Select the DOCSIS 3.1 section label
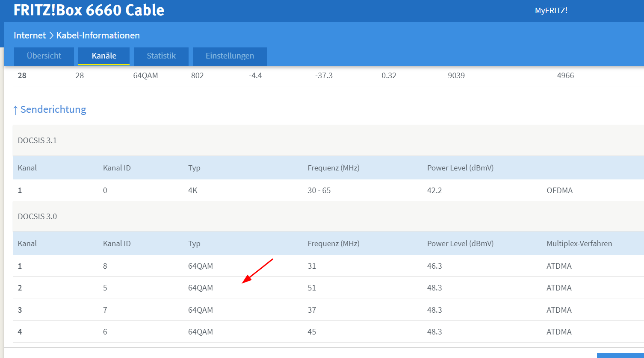Screen dimensions: 644x358 tap(37, 141)
